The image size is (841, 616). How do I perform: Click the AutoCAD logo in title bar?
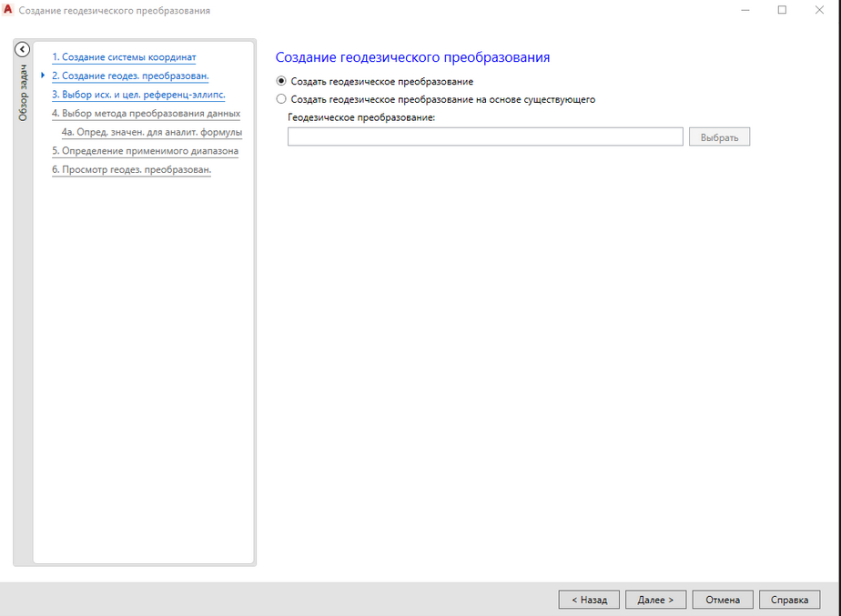pyautogui.click(x=9, y=10)
